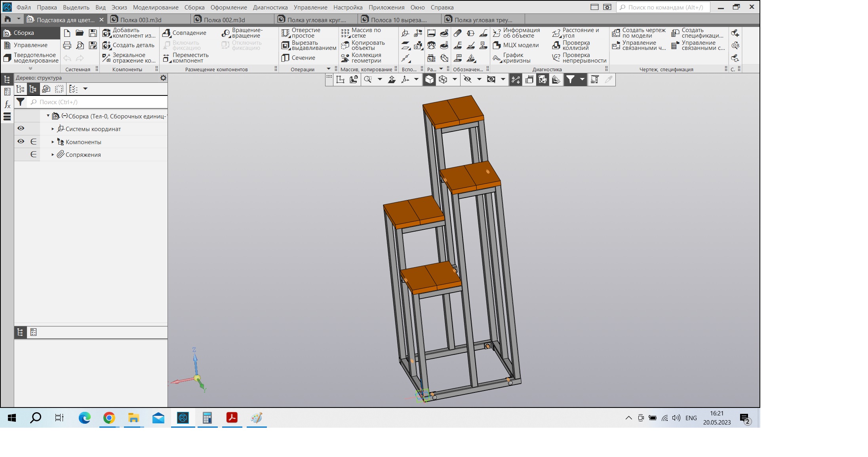The width and height of the screenshot is (868, 457).
Task: Choose the Вращение-вращение mate
Action: (x=242, y=33)
